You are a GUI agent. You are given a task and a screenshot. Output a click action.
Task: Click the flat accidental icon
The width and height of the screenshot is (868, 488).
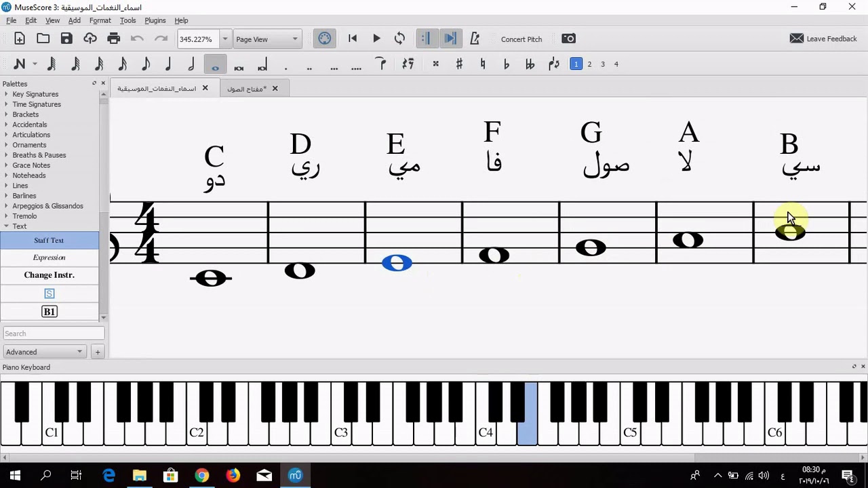[x=506, y=64]
